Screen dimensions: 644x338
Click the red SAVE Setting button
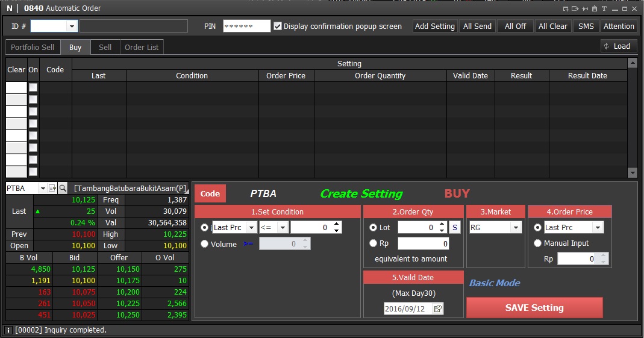[535, 308]
